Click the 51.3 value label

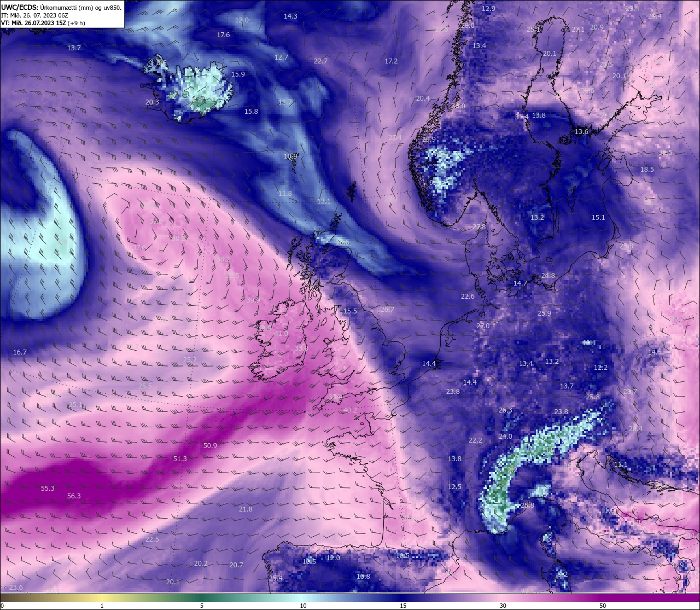(x=180, y=458)
